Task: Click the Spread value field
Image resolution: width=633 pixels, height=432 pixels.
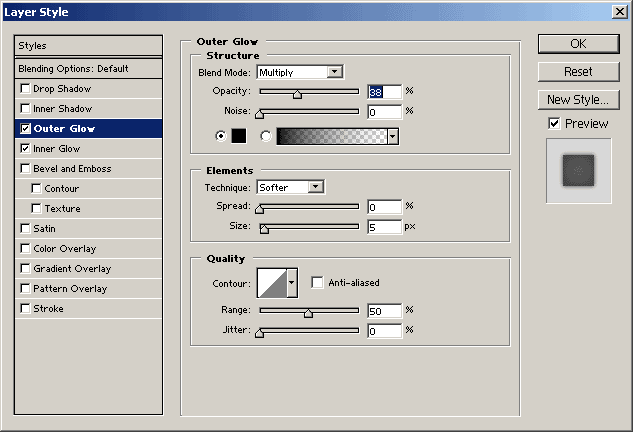Action: tap(384, 207)
